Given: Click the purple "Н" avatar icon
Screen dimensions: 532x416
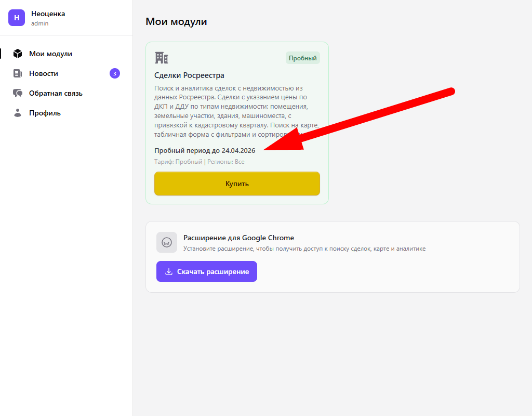Looking at the screenshot, I should coord(17,18).
